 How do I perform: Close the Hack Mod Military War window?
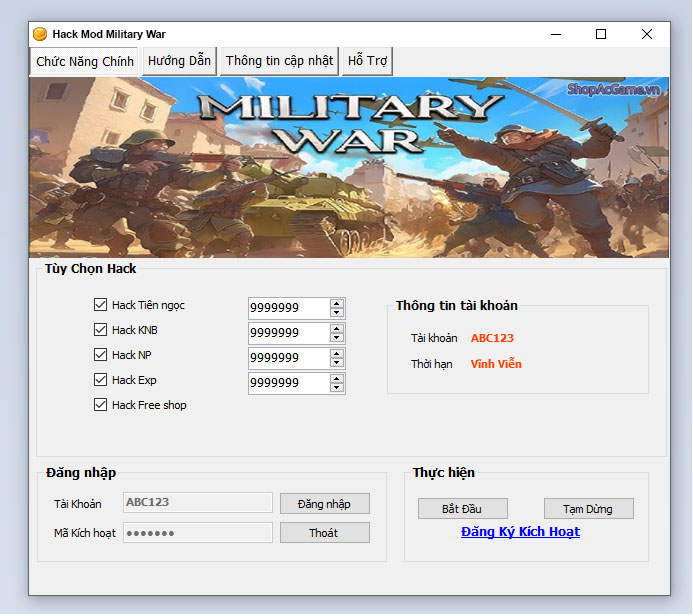(647, 34)
